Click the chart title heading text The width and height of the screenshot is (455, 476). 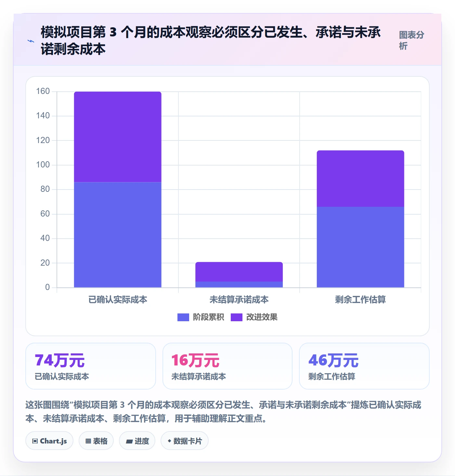click(x=211, y=41)
